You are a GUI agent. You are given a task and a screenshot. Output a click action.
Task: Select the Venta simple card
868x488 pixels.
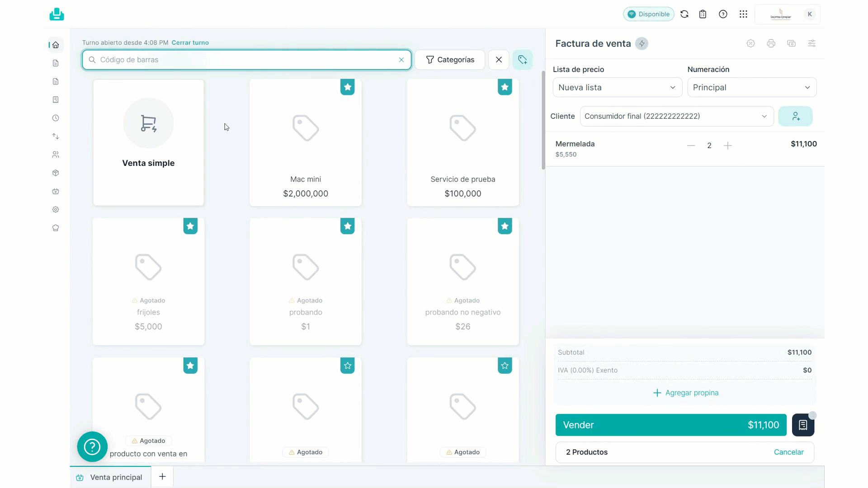tap(148, 142)
